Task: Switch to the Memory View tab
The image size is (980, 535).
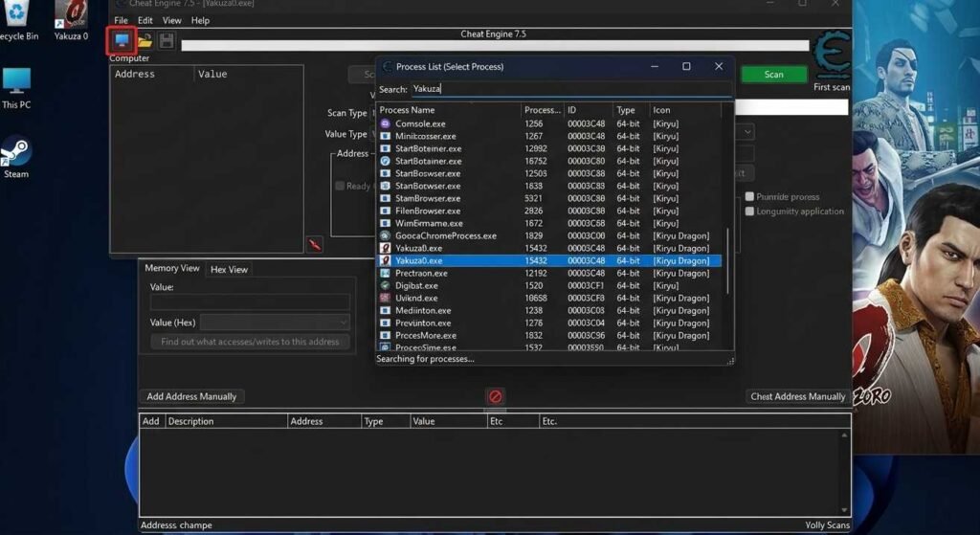Action: tap(172, 268)
